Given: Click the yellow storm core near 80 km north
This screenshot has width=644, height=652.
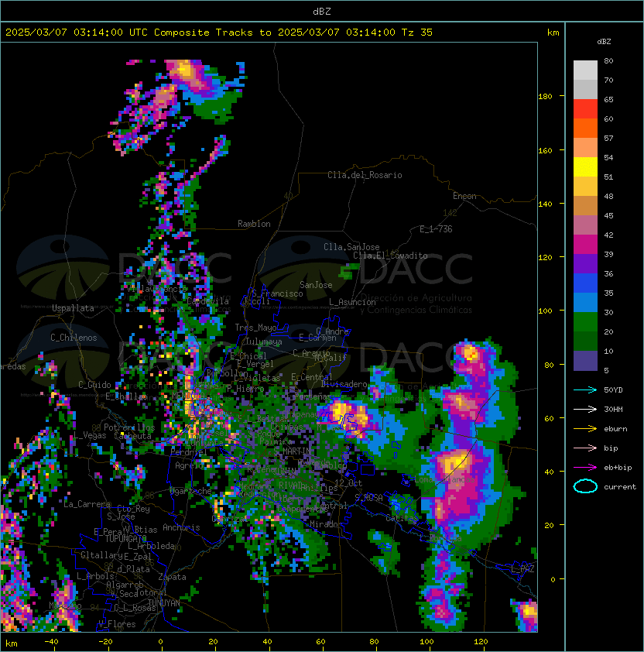Looking at the screenshot, I should [x=471, y=354].
